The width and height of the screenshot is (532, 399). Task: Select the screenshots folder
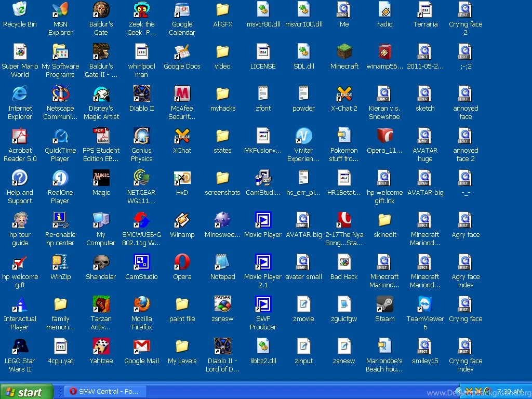pyautogui.click(x=222, y=178)
